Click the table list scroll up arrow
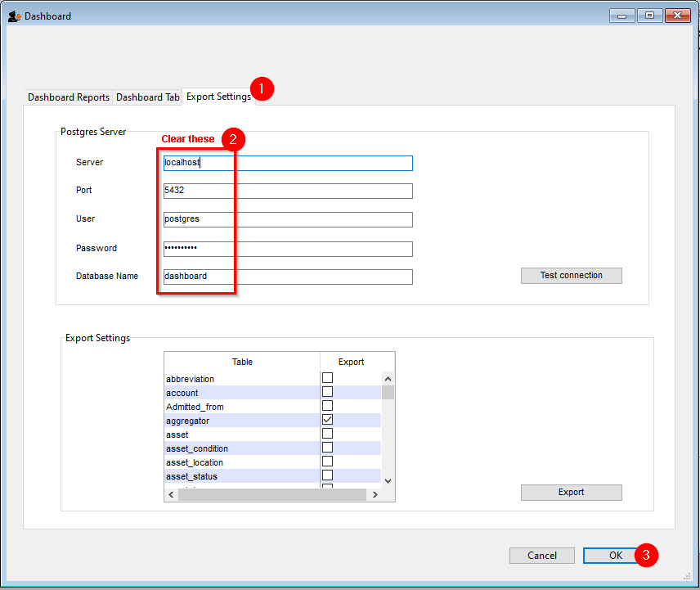This screenshot has height=590, width=700. pos(388,379)
